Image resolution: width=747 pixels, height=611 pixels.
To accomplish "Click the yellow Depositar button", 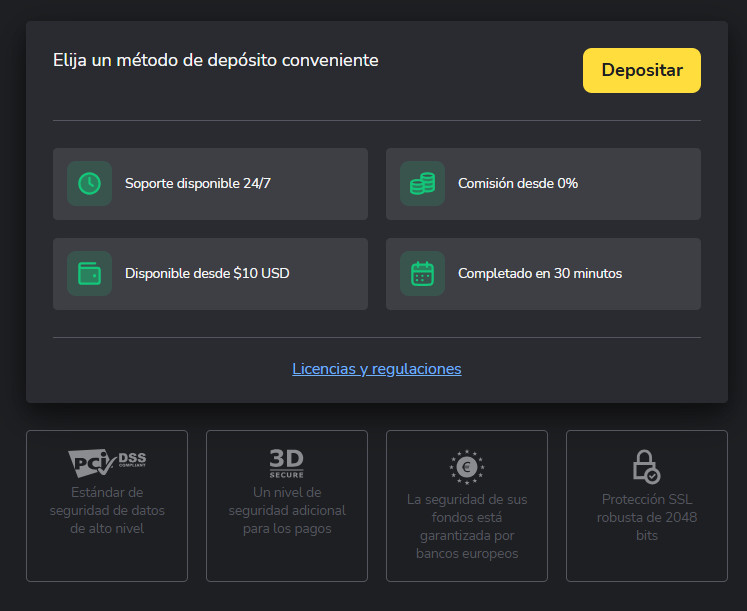I will pyautogui.click(x=641, y=70).
